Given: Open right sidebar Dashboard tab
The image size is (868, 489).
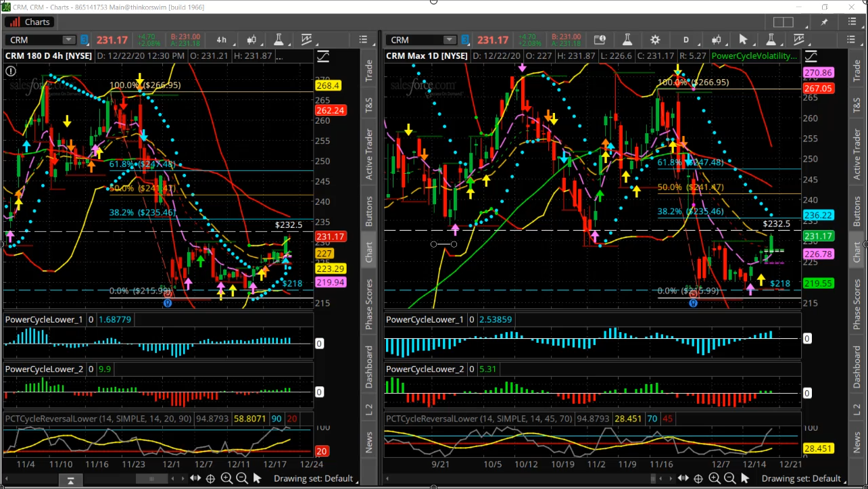Looking at the screenshot, I should [x=857, y=367].
